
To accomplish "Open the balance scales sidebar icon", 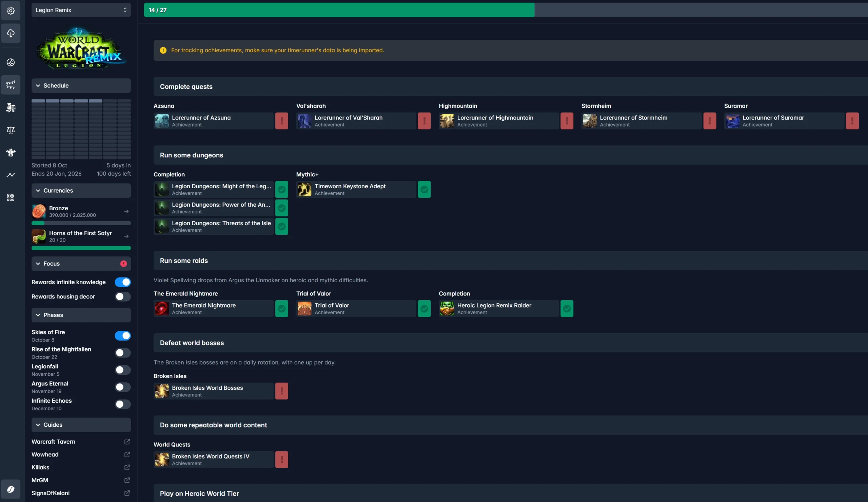I will 11,130.
